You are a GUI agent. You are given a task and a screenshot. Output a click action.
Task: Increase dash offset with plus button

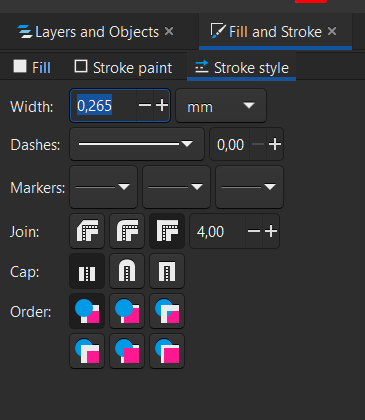pos(275,144)
